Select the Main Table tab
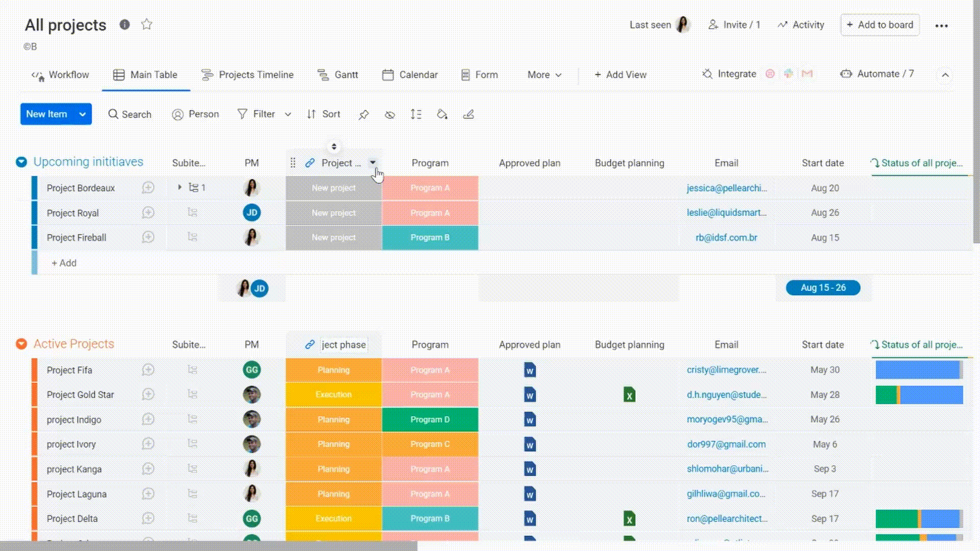980x551 pixels. pos(145,75)
